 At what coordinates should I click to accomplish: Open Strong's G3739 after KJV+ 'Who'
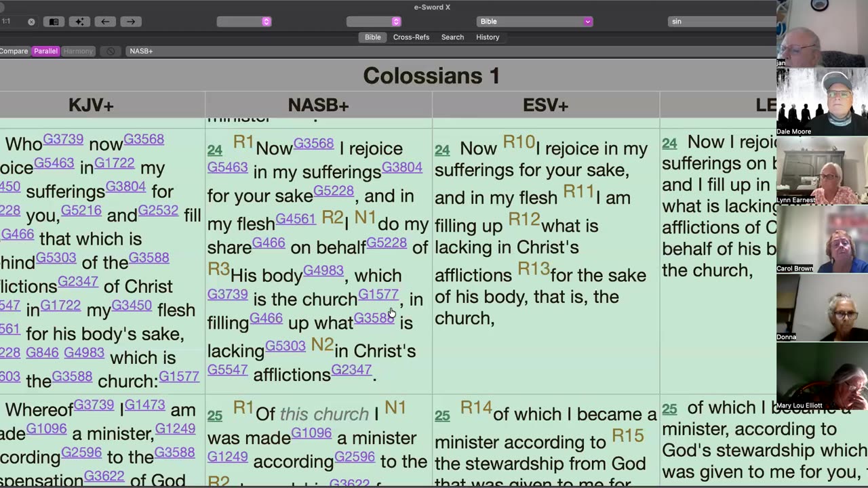click(63, 139)
